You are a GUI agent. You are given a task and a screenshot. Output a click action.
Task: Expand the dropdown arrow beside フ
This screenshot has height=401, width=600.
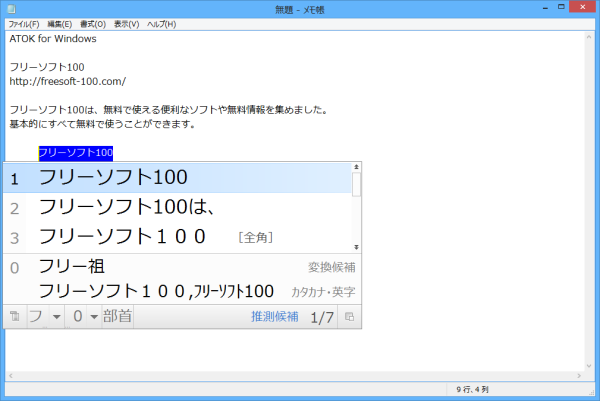click(57, 317)
